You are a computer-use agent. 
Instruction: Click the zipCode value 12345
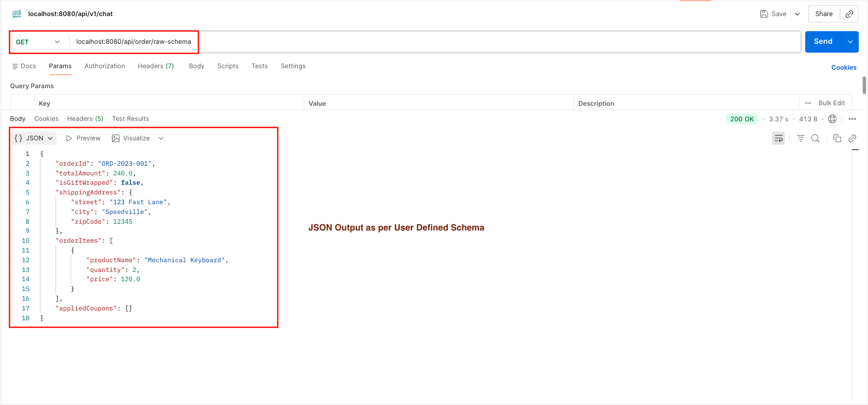123,222
